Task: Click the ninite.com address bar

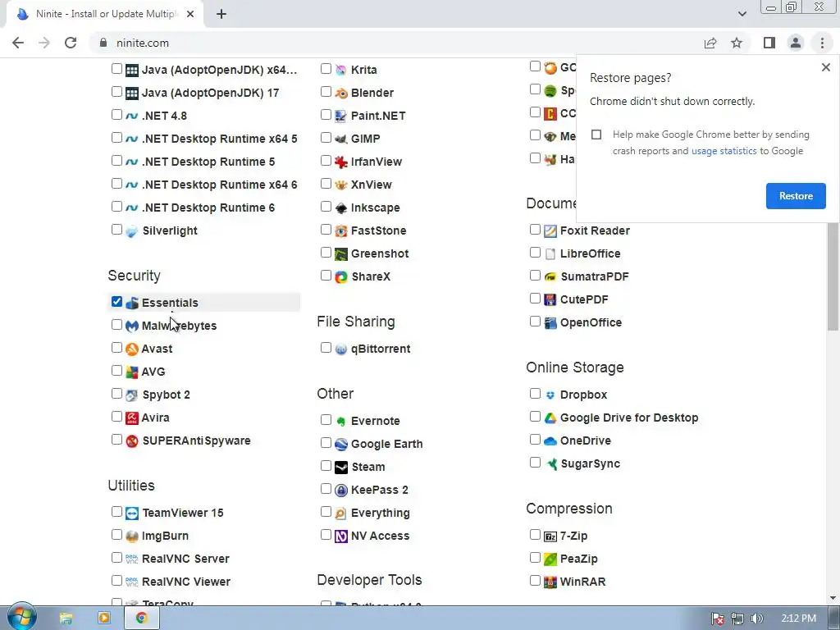Action: click(396, 43)
